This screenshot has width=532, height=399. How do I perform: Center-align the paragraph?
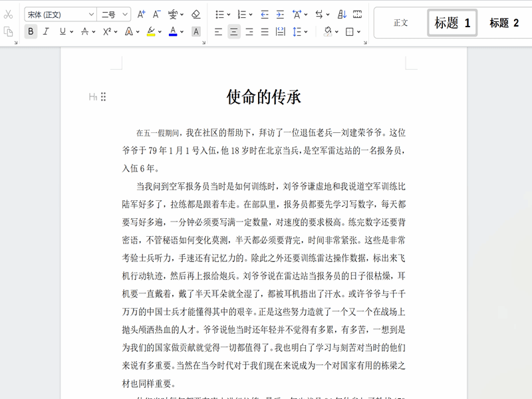234,31
